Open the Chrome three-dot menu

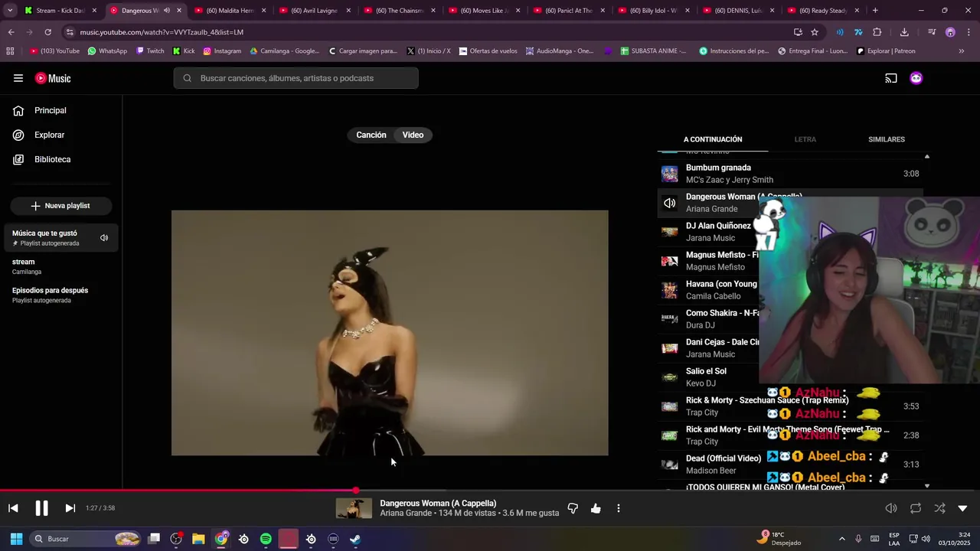(x=969, y=32)
